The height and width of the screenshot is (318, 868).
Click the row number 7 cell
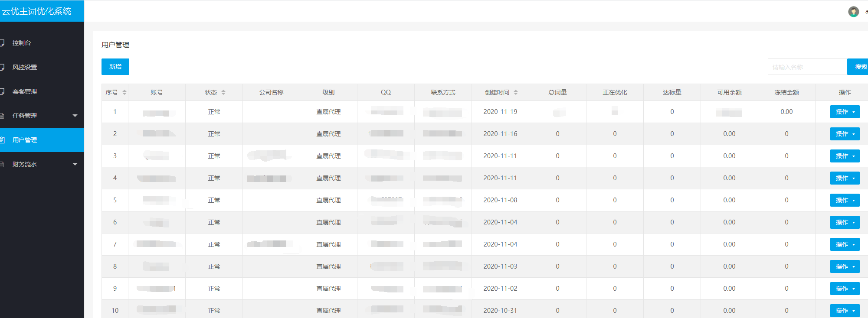[x=115, y=244]
